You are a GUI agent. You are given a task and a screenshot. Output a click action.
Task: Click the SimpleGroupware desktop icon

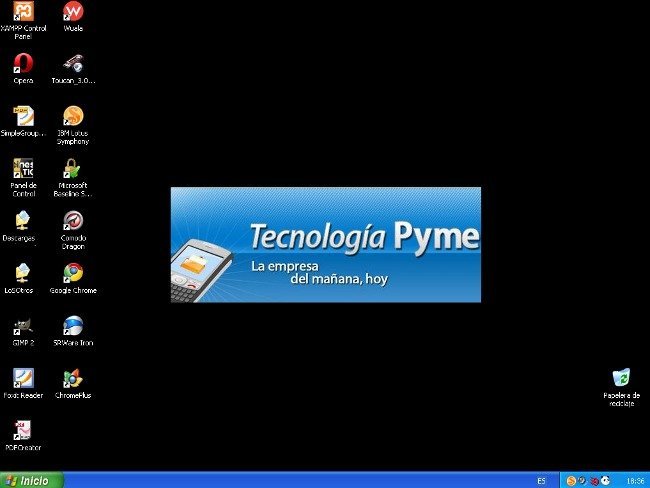coord(22,116)
